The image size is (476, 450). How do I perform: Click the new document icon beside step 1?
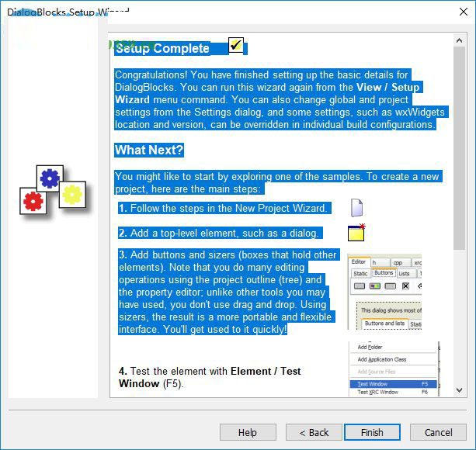coord(356,208)
